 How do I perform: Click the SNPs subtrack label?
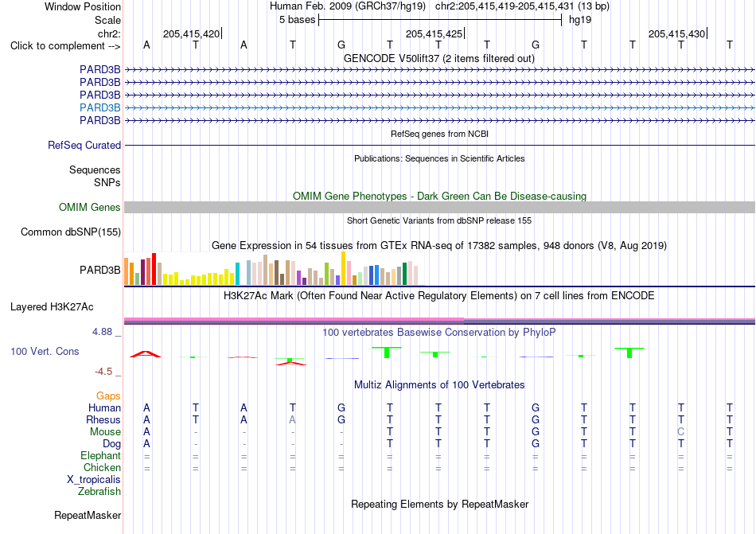[x=107, y=183]
